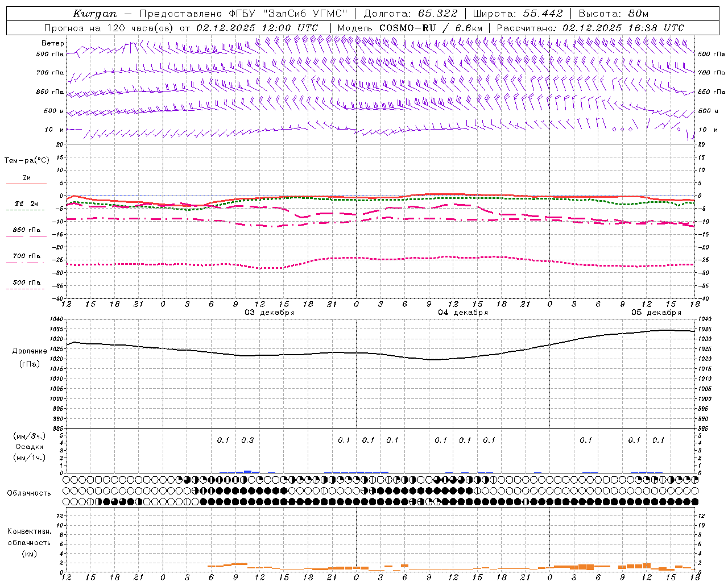
Task: Click the precipitation value "0.3"
Action: pos(247,440)
